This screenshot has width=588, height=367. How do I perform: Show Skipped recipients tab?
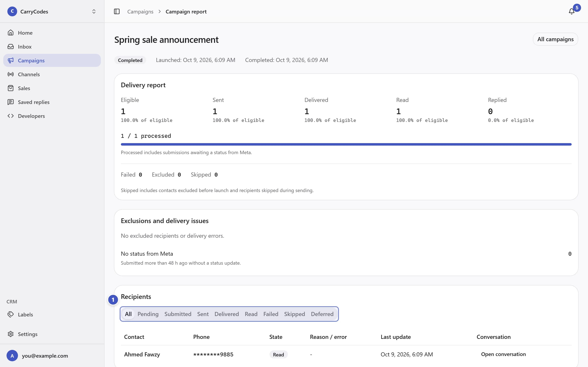pos(294,314)
